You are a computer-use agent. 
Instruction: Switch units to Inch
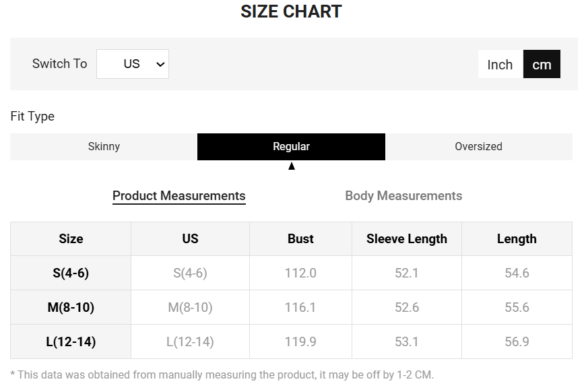click(500, 65)
